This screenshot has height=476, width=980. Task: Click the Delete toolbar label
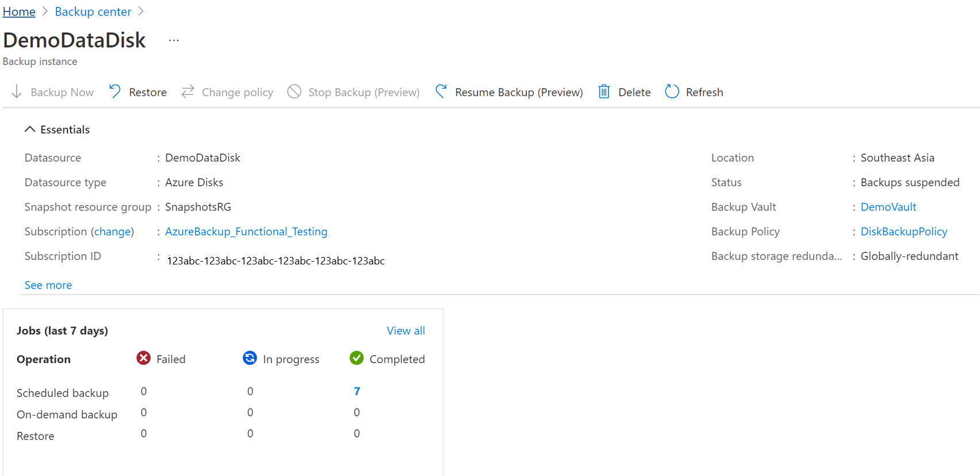pyautogui.click(x=634, y=92)
